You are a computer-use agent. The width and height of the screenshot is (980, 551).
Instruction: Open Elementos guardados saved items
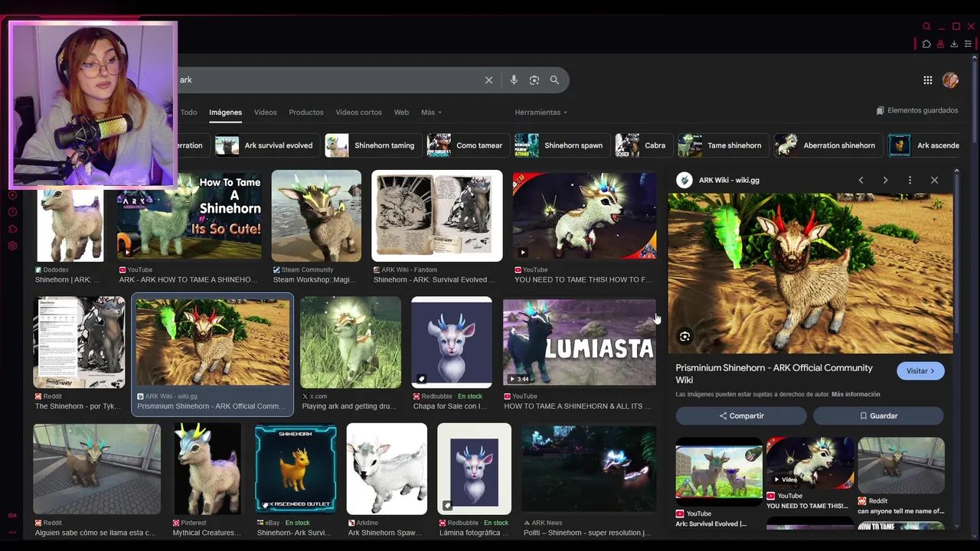coord(917,111)
